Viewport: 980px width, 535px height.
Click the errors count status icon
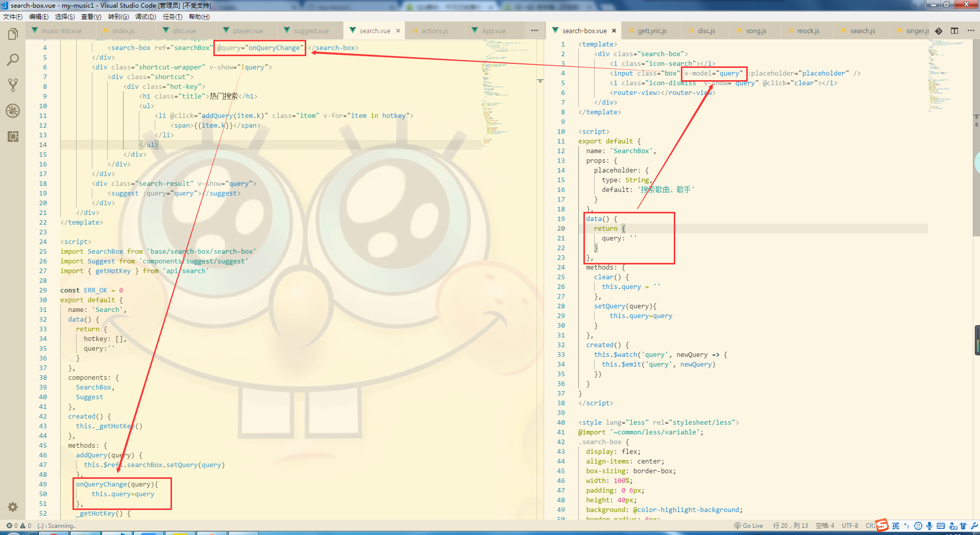click(x=12, y=525)
